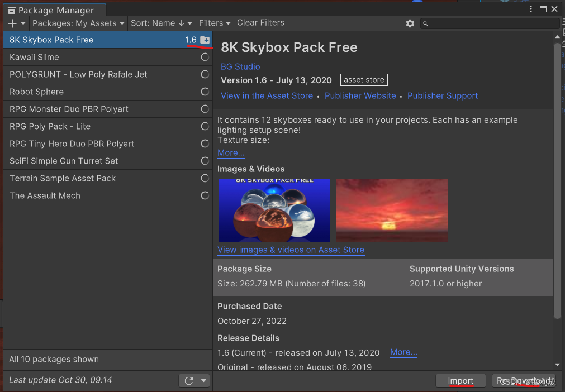Focus the package search field
Image resolution: width=565 pixels, height=392 pixels.
(490, 23)
